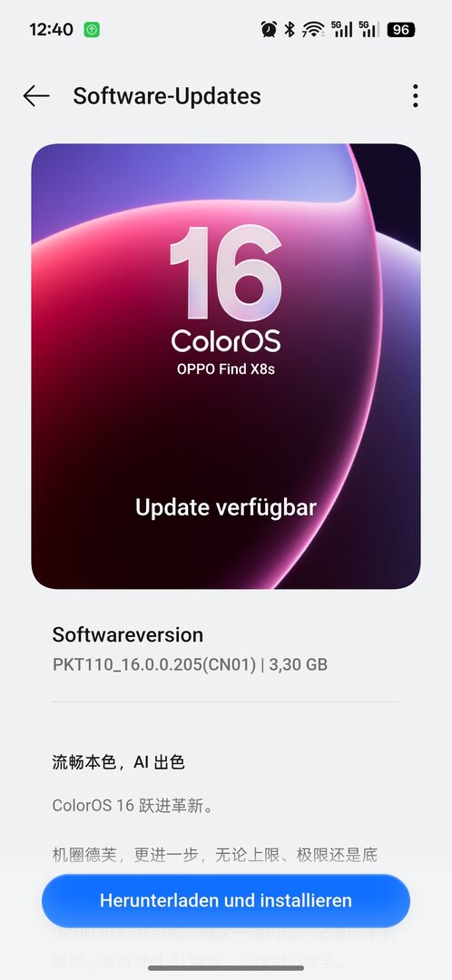The width and height of the screenshot is (452, 980).
Task: Tap the green update notification icon
Action: coord(92,29)
